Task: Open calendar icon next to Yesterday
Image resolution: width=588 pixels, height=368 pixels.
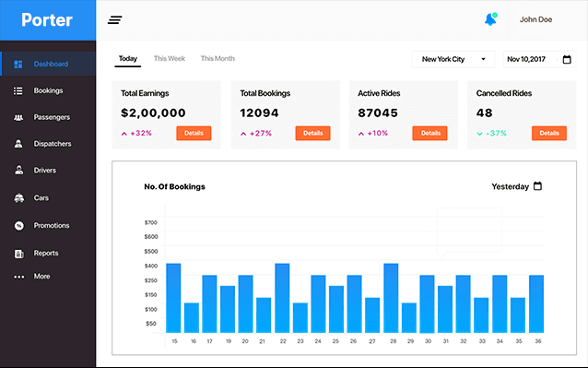Action: pos(537,186)
